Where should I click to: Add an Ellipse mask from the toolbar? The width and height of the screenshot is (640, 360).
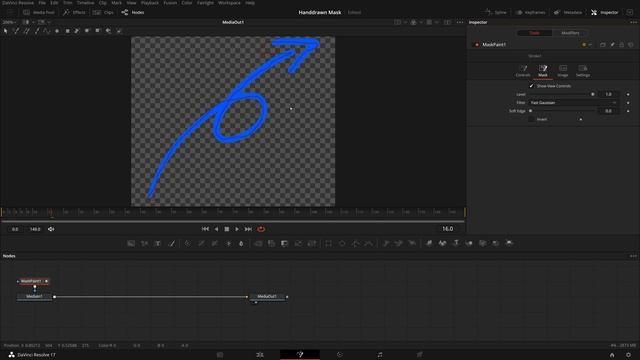point(342,244)
